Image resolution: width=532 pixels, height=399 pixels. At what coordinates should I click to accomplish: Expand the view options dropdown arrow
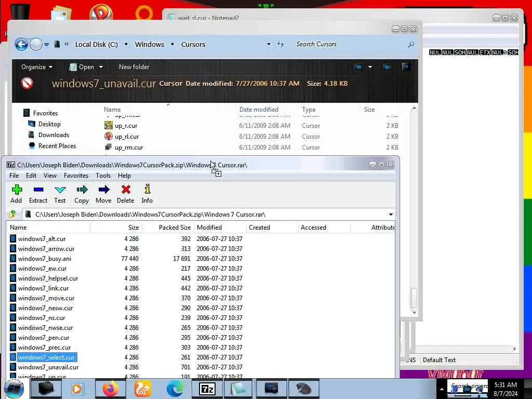pyautogui.click(x=370, y=67)
